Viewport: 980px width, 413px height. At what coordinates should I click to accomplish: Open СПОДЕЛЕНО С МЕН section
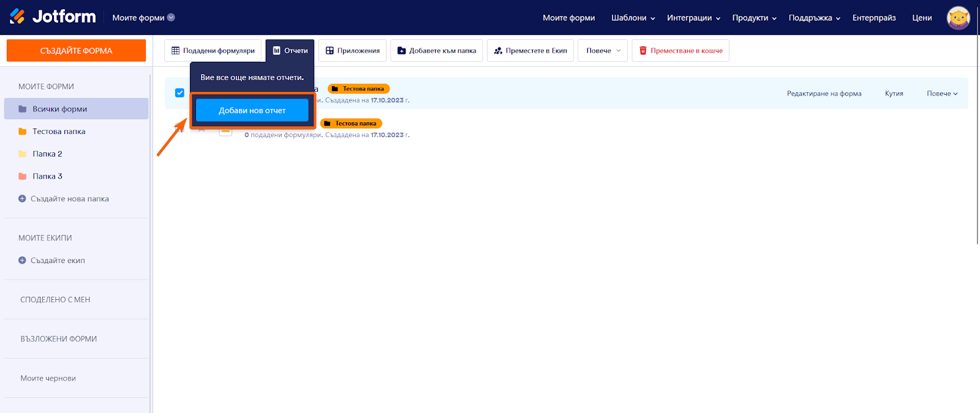(x=55, y=300)
